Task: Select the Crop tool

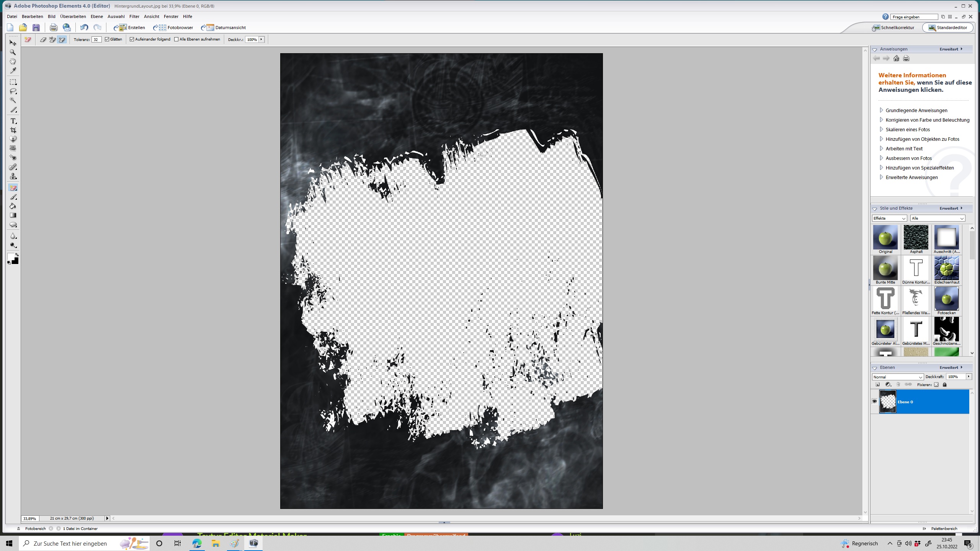Action: tap(13, 130)
